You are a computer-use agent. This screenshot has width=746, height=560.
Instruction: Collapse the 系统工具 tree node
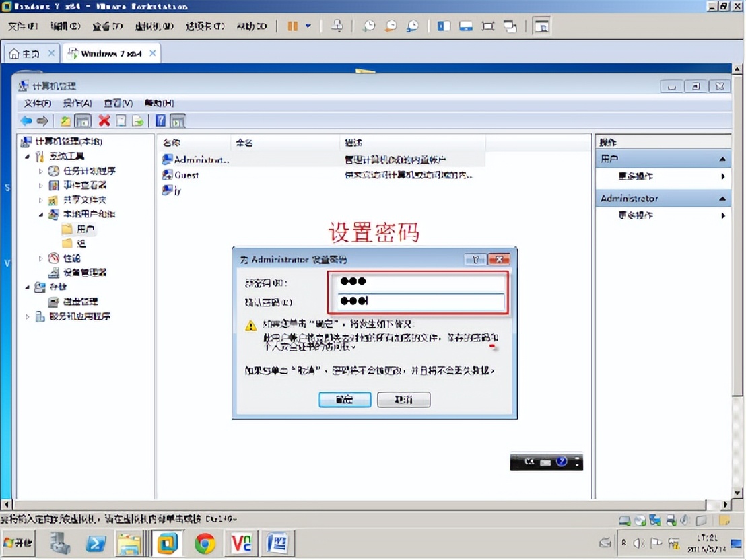pyautogui.click(x=28, y=156)
